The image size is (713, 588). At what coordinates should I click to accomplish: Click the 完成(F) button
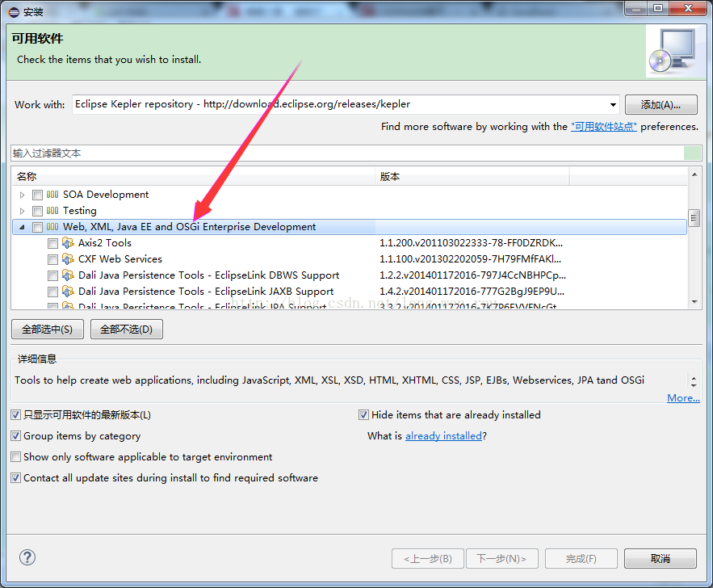581,558
